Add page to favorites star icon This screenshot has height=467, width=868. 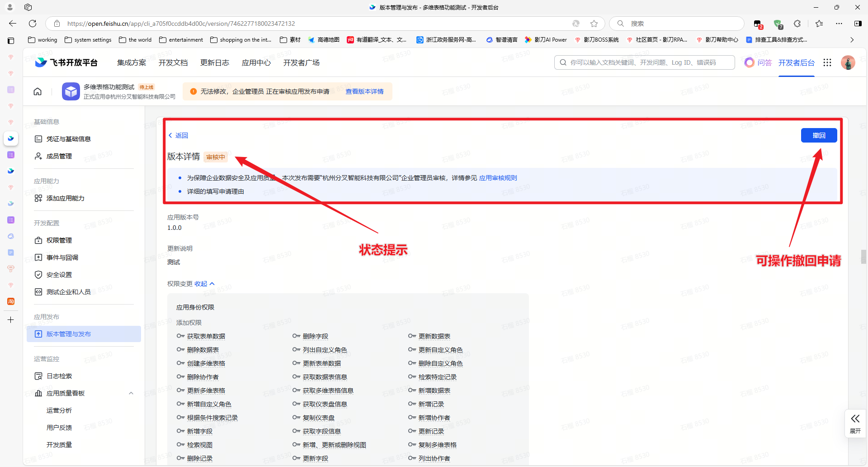tap(594, 24)
